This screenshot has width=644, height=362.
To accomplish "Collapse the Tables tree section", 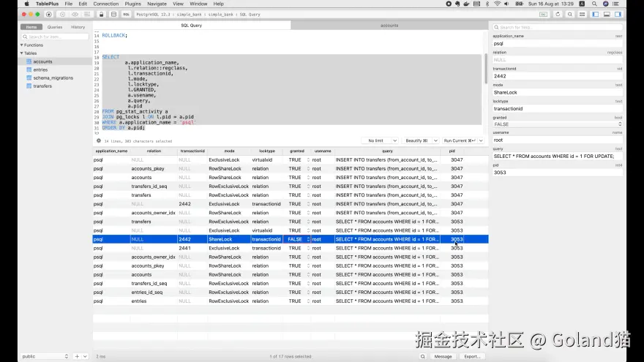I will pyautogui.click(x=22, y=53).
